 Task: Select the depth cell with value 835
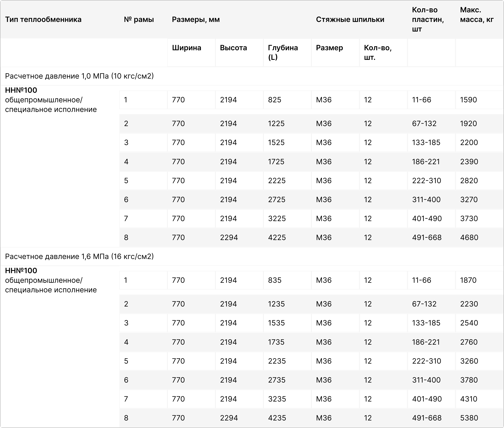coord(275,280)
